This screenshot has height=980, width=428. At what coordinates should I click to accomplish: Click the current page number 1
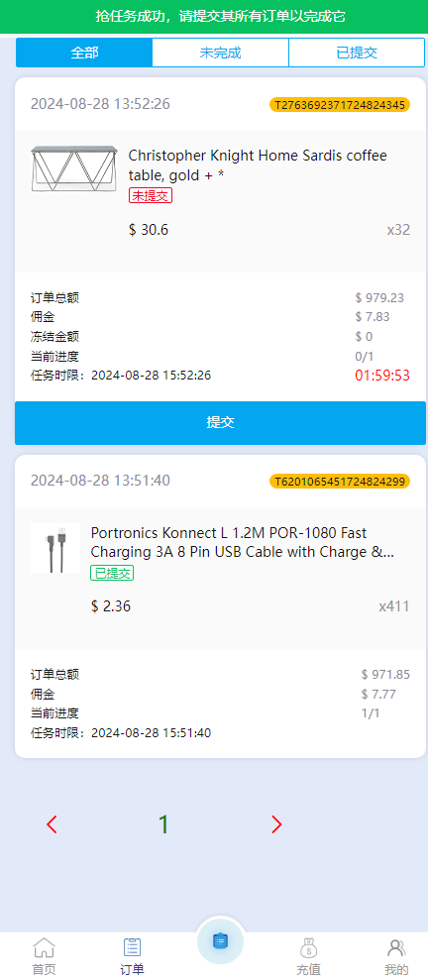point(163,825)
